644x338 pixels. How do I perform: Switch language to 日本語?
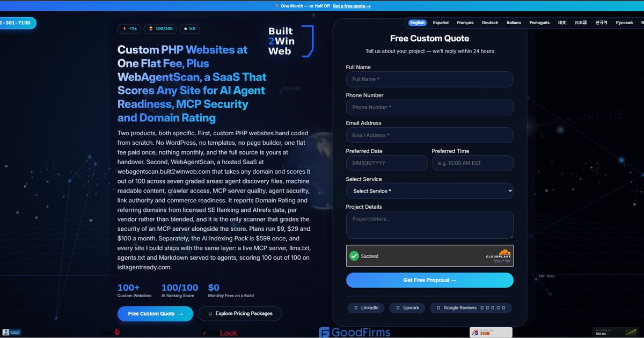(x=581, y=23)
